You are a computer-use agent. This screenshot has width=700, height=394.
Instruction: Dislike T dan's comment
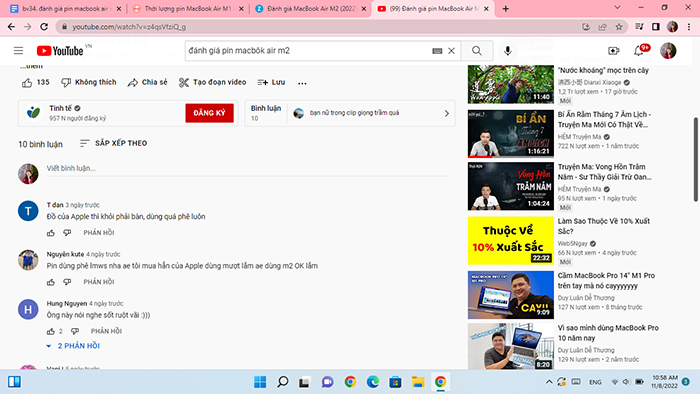pyautogui.click(x=67, y=233)
